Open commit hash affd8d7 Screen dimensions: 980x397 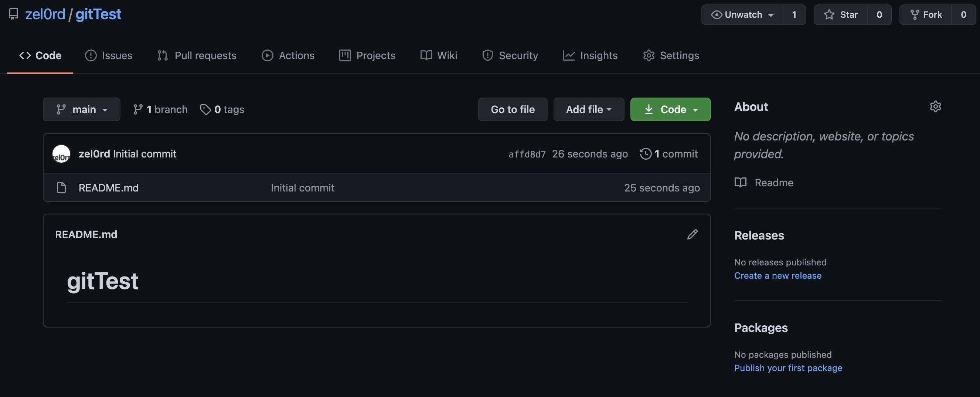coord(527,154)
